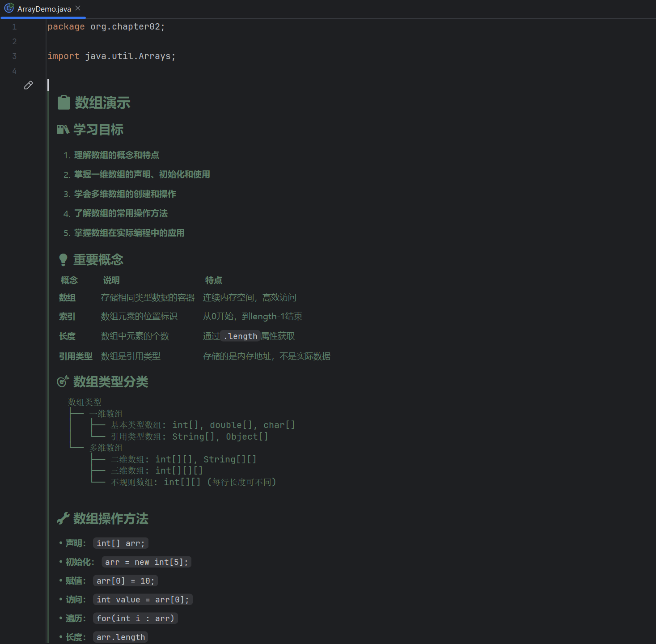Screen dimensions: 656x644
Task: Close the ArrayDemo.java tab
Action: (x=78, y=8)
